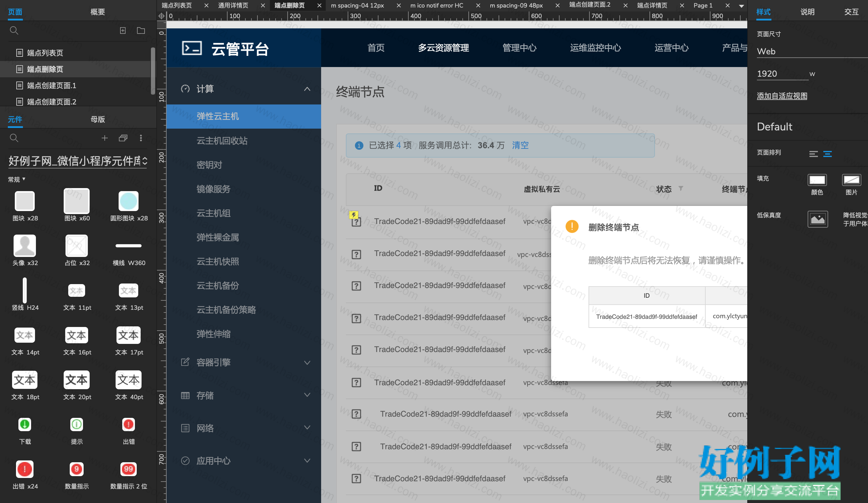Click the blue info icon in selection banner

(359, 146)
